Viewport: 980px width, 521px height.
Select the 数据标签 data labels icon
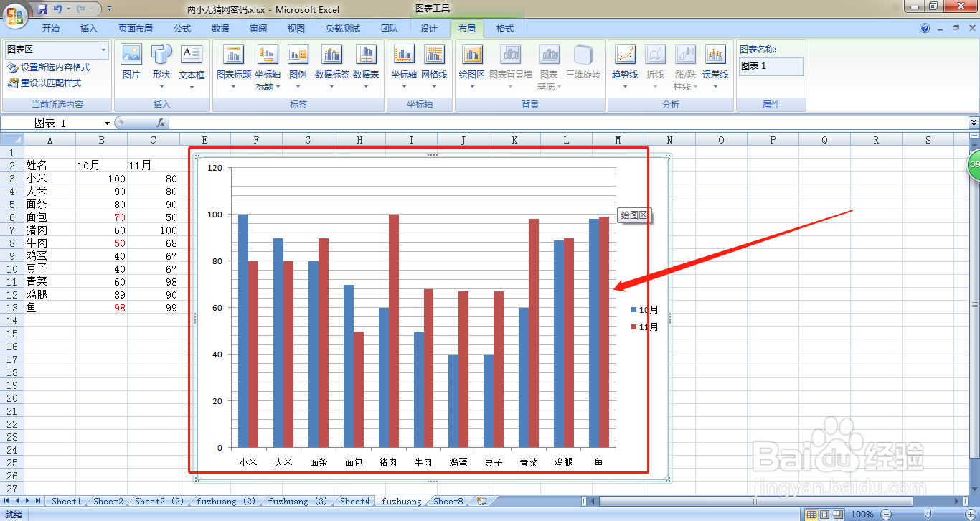(x=332, y=67)
